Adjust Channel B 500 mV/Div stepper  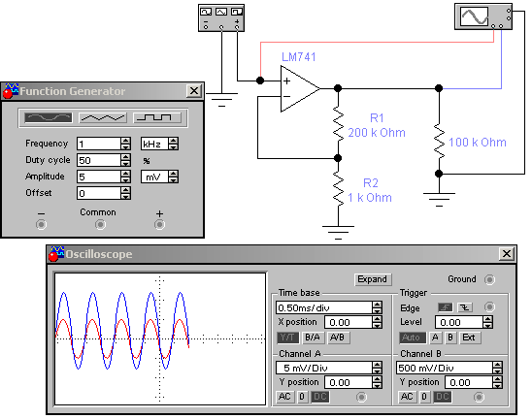pos(497,368)
